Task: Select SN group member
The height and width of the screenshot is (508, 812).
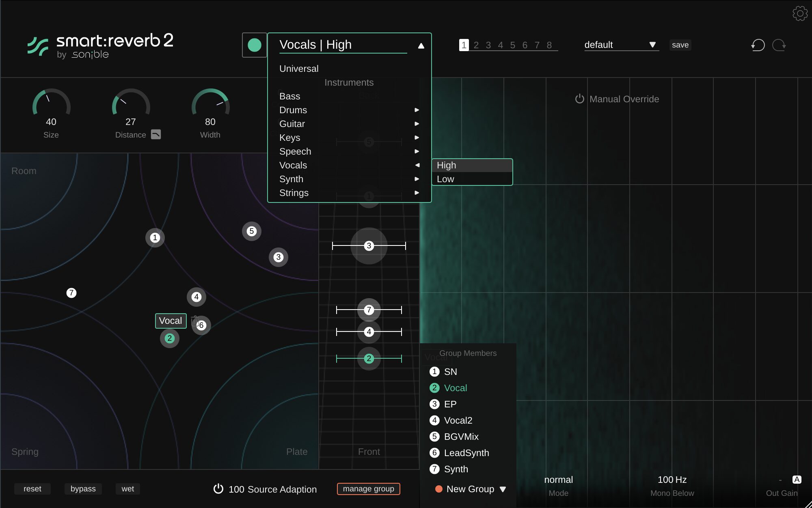Action: pos(444,372)
